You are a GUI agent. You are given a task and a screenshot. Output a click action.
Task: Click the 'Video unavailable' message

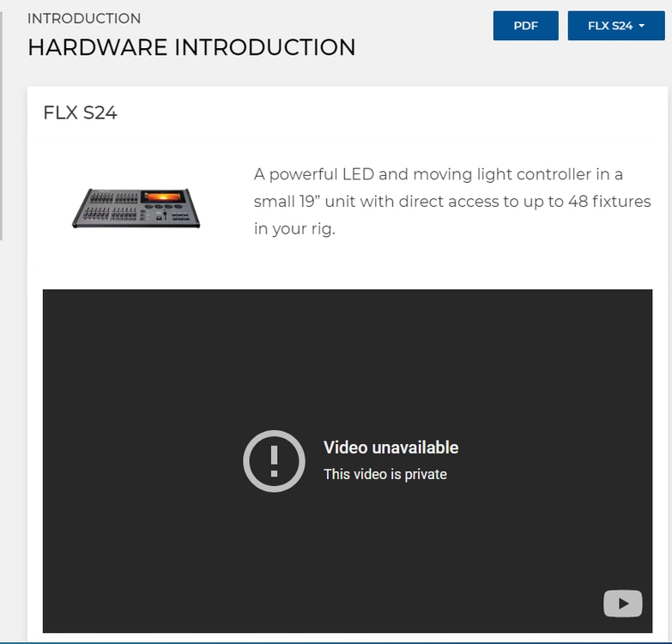[x=390, y=447]
